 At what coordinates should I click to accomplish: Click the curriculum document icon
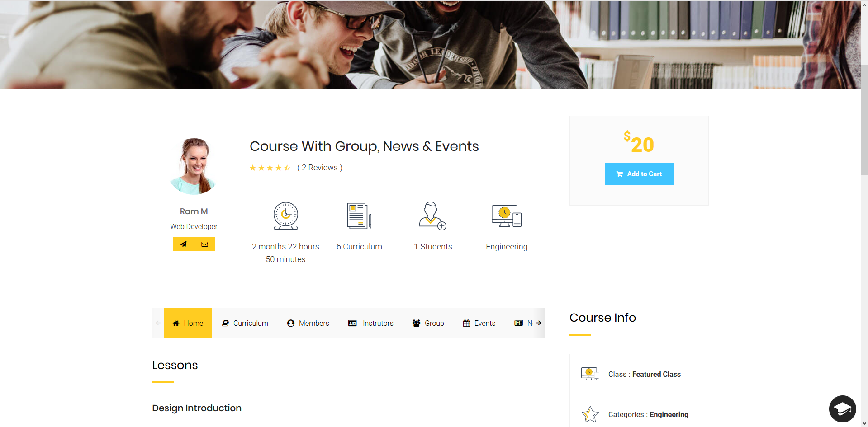coord(359,216)
